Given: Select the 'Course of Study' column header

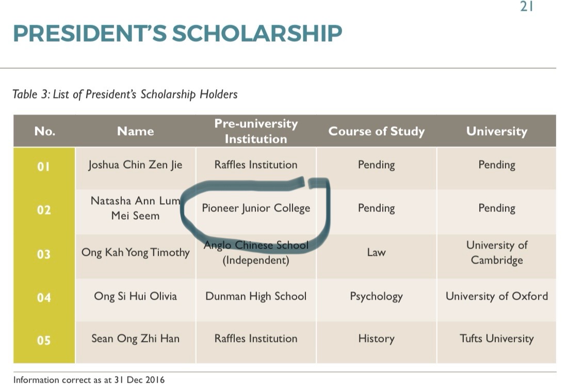Looking at the screenshot, I should point(376,131).
